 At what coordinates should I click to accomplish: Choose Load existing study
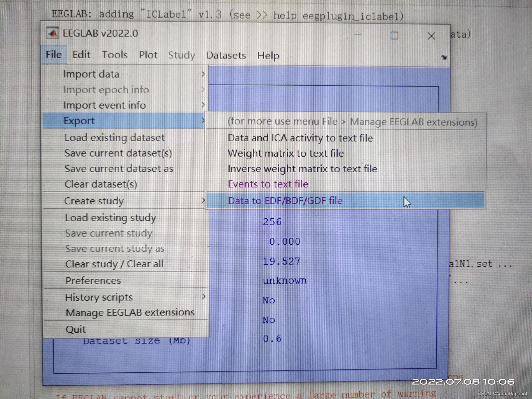pyautogui.click(x=125, y=218)
